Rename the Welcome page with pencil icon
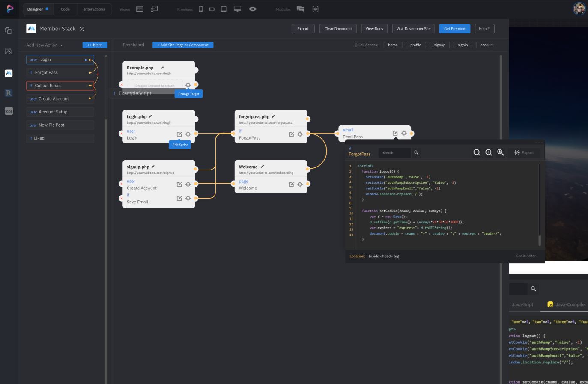588x384 pixels. tap(263, 167)
